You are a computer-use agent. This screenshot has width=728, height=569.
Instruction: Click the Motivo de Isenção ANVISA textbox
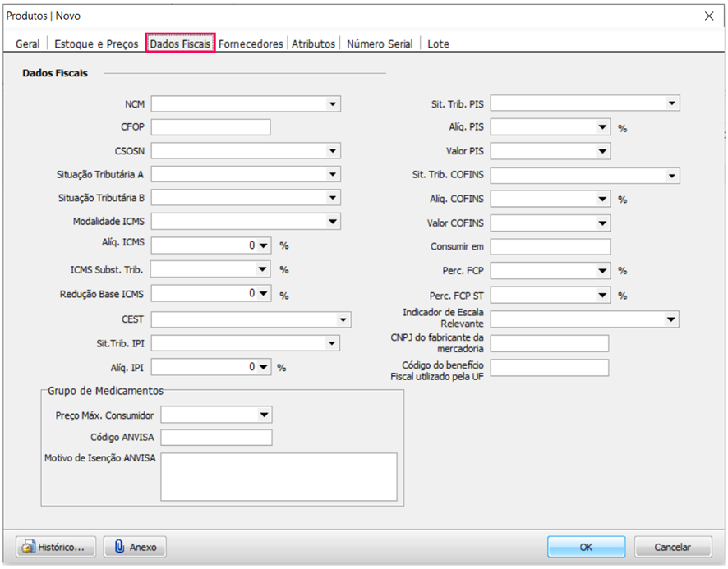(279, 476)
